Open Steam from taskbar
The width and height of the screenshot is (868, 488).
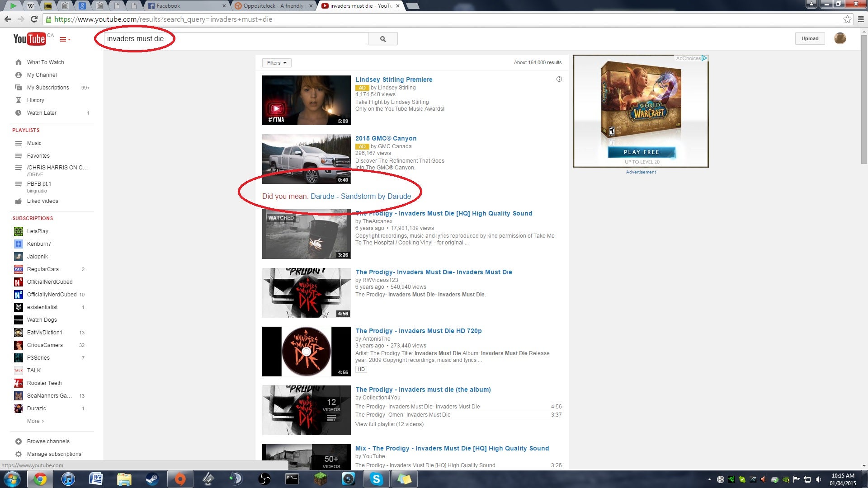coord(152,479)
